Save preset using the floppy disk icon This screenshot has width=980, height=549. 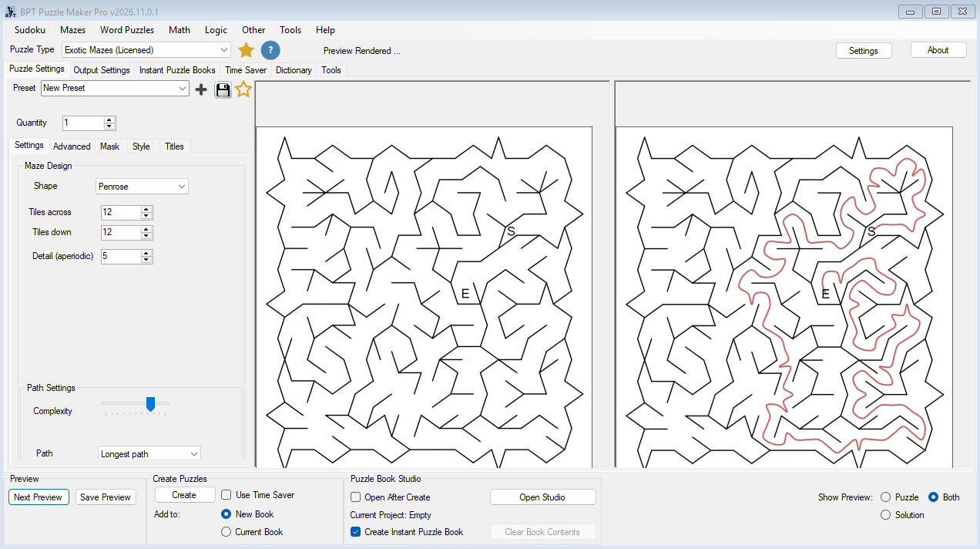click(x=223, y=89)
